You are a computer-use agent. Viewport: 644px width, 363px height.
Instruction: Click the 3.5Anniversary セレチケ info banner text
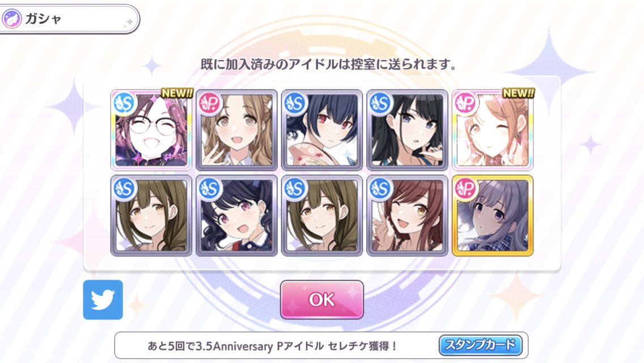272,346
